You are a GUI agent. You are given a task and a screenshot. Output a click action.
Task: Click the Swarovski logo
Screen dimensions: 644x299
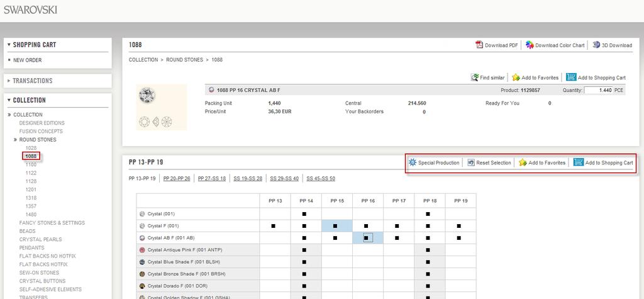[30, 10]
